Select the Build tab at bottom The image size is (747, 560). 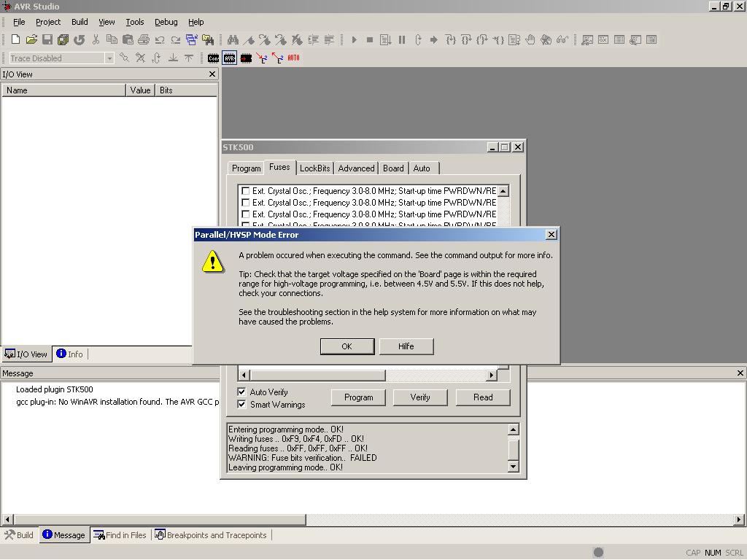(19, 534)
